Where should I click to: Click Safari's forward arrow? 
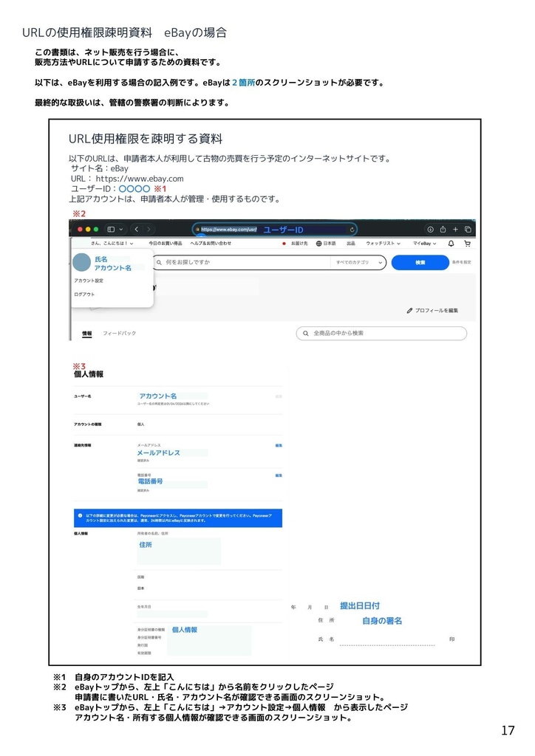click(x=149, y=230)
